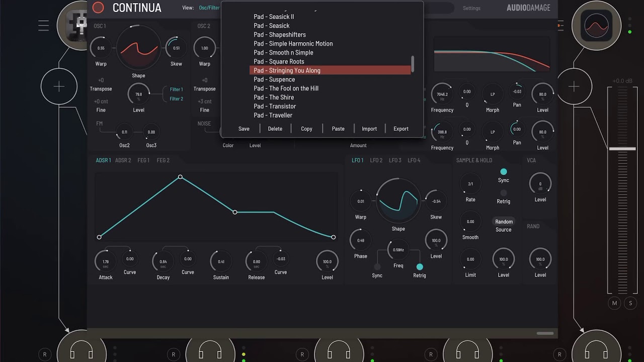Select preset Pad - The Fool on the Hill
The width and height of the screenshot is (644, 362).
(x=286, y=88)
